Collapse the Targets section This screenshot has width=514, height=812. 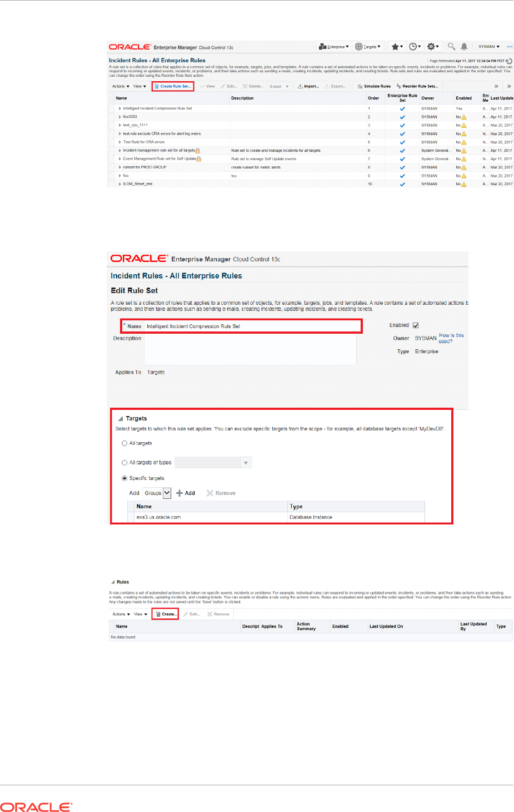(x=121, y=419)
